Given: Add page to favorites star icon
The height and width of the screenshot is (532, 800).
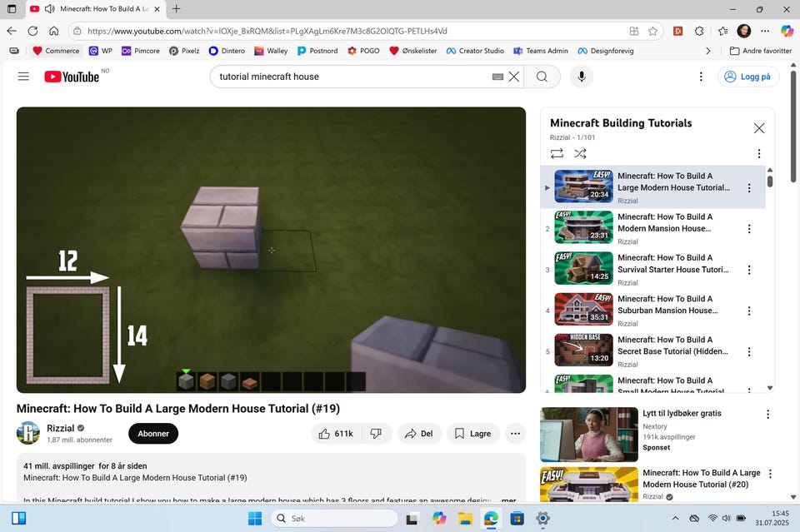Looking at the screenshot, I should click(x=652, y=31).
